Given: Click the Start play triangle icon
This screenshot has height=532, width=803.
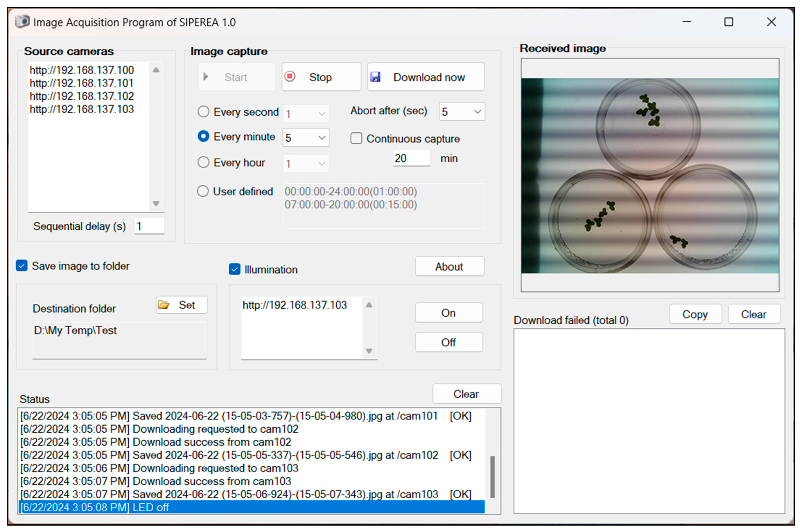Looking at the screenshot, I should coord(205,77).
